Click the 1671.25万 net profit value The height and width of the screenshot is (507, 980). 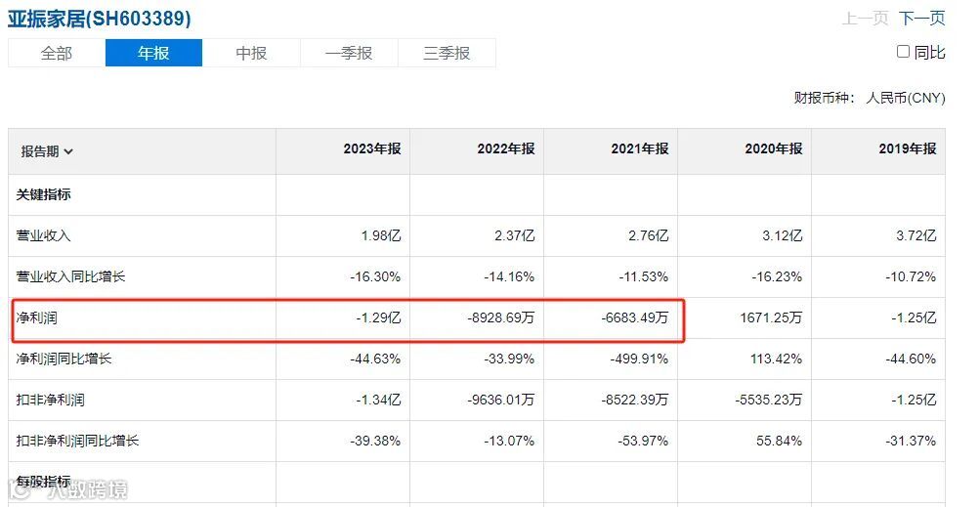pyautogui.click(x=771, y=317)
